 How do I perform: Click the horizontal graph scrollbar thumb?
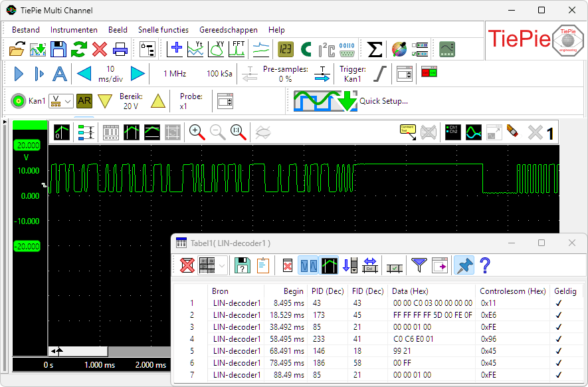78,351
